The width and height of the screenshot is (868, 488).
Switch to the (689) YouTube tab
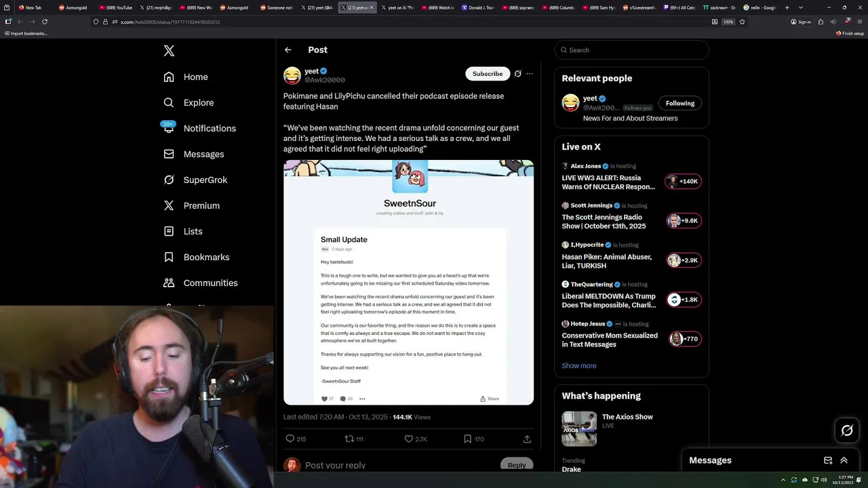(115, 7)
